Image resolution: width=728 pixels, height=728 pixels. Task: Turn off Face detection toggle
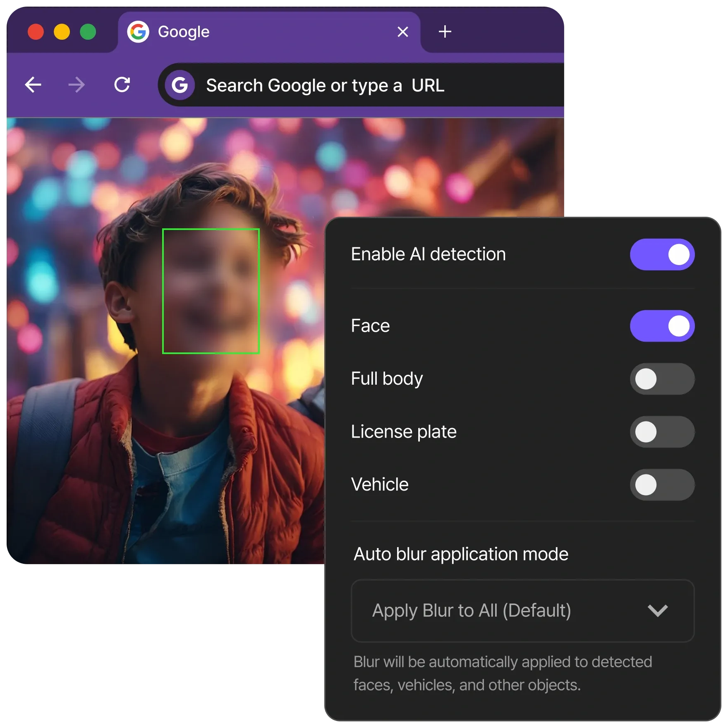(662, 326)
